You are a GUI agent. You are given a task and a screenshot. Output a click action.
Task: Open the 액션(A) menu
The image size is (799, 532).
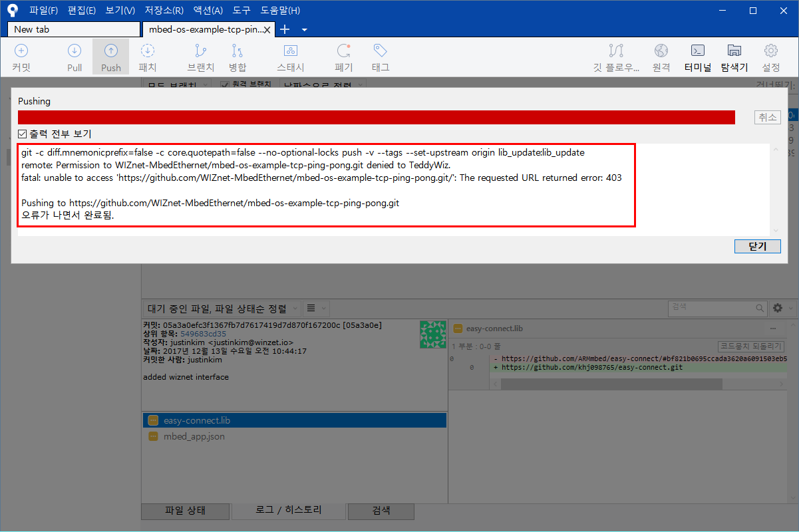208,10
